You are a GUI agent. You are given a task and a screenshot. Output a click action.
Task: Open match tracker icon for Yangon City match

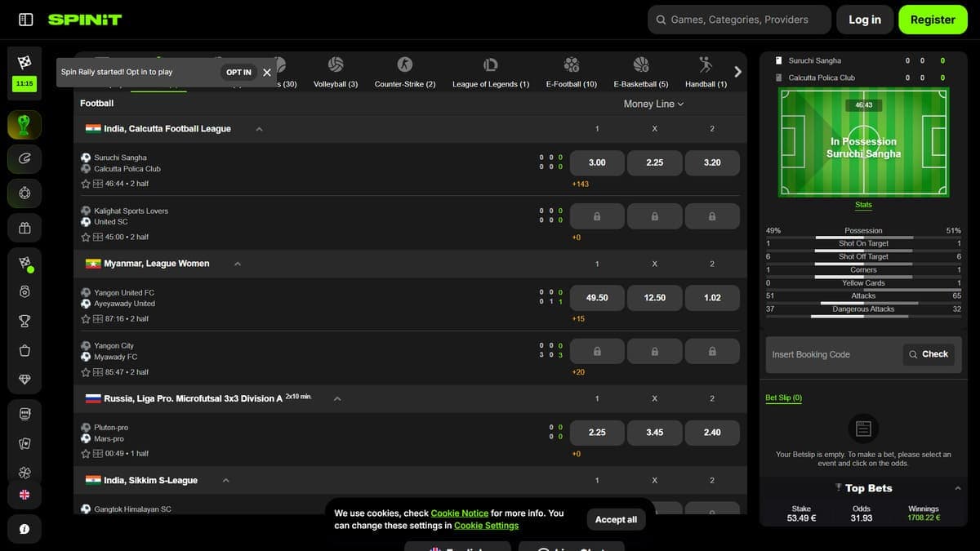[x=98, y=372]
